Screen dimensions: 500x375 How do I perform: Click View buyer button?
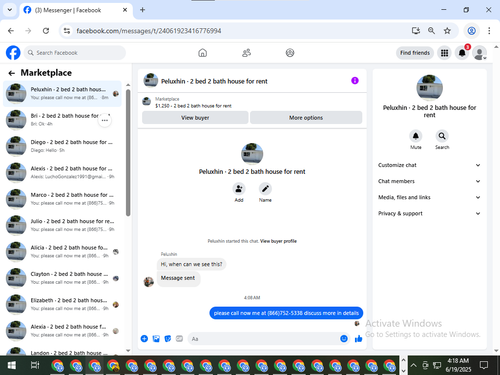point(195,118)
